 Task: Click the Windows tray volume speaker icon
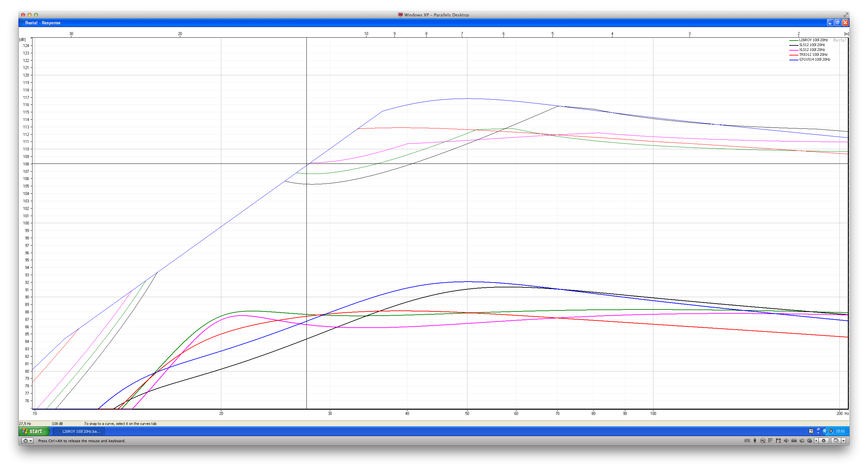[831, 431]
